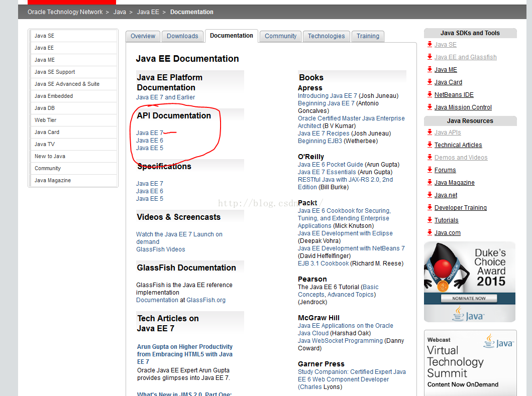Open EJB 3.1 Cookbook link

click(324, 263)
